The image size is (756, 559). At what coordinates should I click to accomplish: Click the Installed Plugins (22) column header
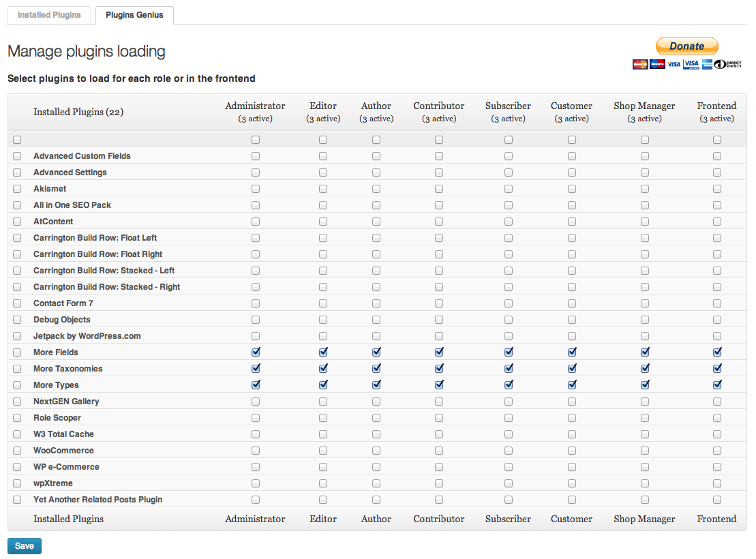pos(78,112)
